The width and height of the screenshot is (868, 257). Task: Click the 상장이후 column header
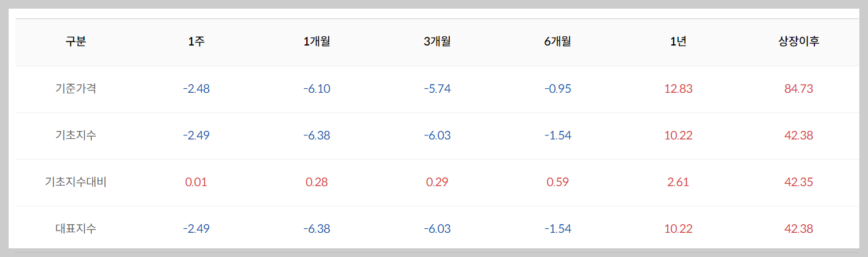[x=799, y=42]
